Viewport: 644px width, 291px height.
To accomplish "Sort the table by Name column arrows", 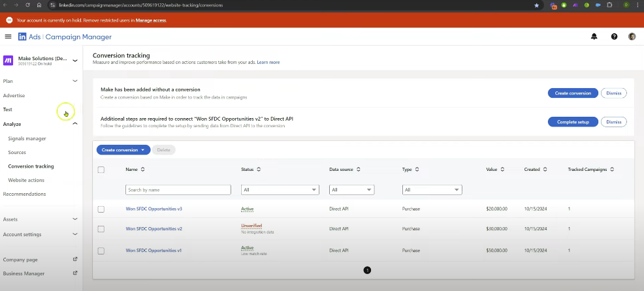I will pyautogui.click(x=142, y=169).
